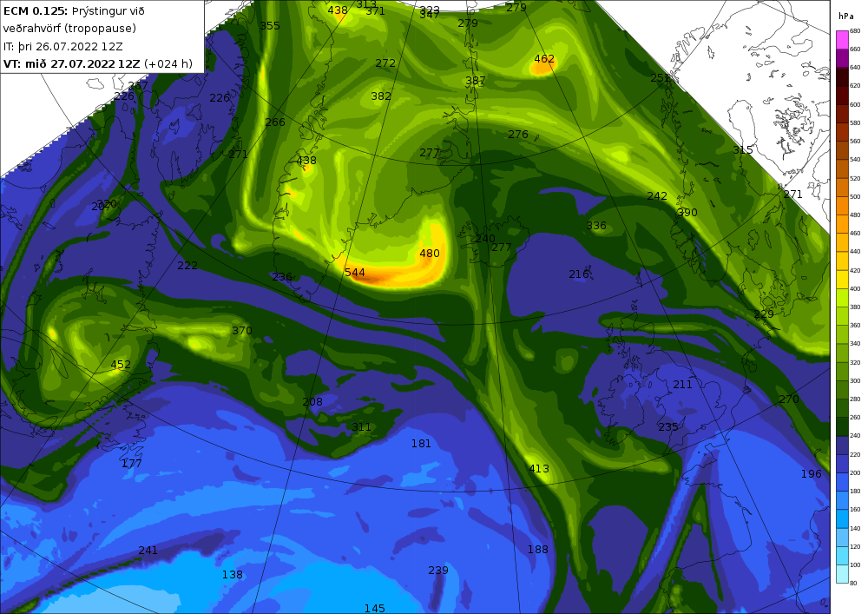
Task: Click the 370 map value
Action: [242, 331]
